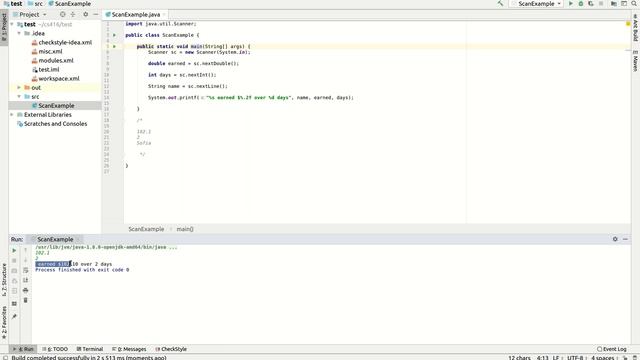
Task: Open the Ant Build side panel
Action: tap(636, 27)
